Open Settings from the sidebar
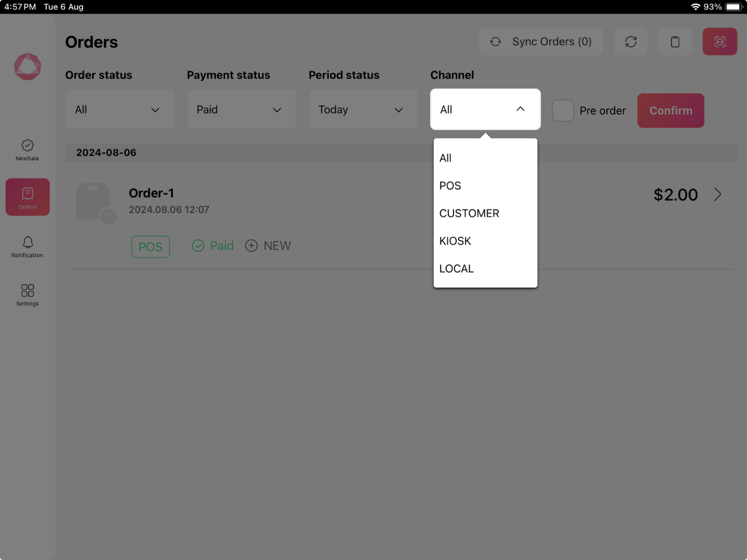 point(27,295)
